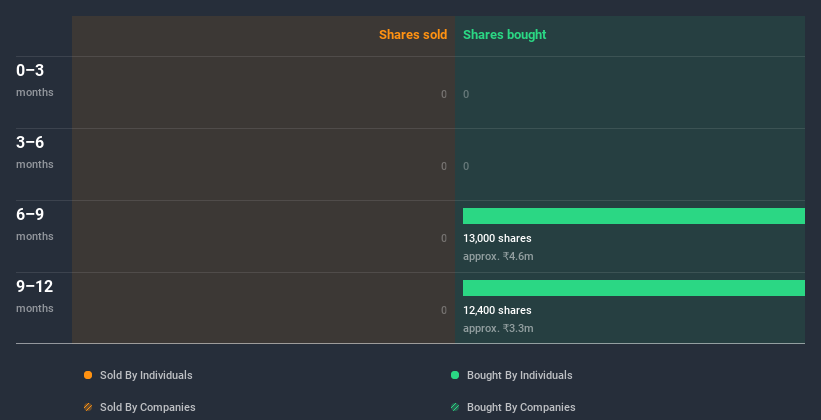Click the orange Sold By Individuals legend dot
The height and width of the screenshot is (420, 821).
pos(88,375)
